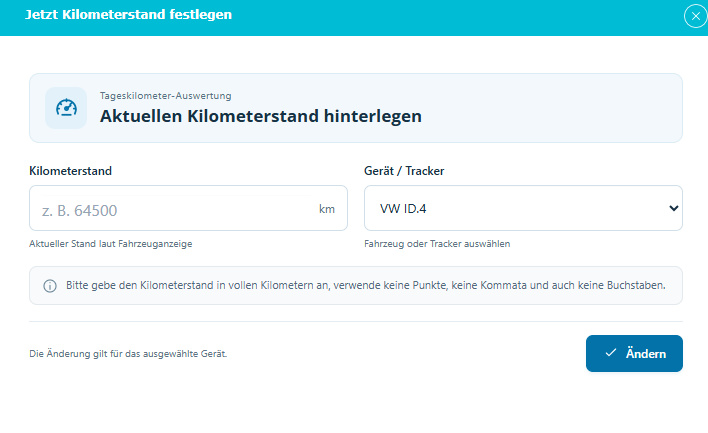Click the title 'Jetzt Kilometerstand festlegen'
The image size is (708, 433).
pos(128,14)
